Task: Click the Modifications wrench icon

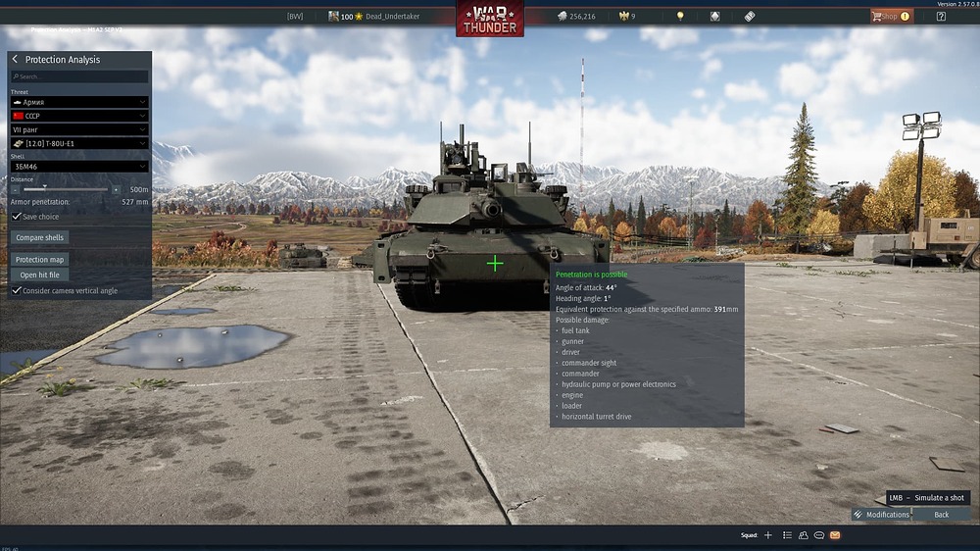Action: click(x=858, y=514)
